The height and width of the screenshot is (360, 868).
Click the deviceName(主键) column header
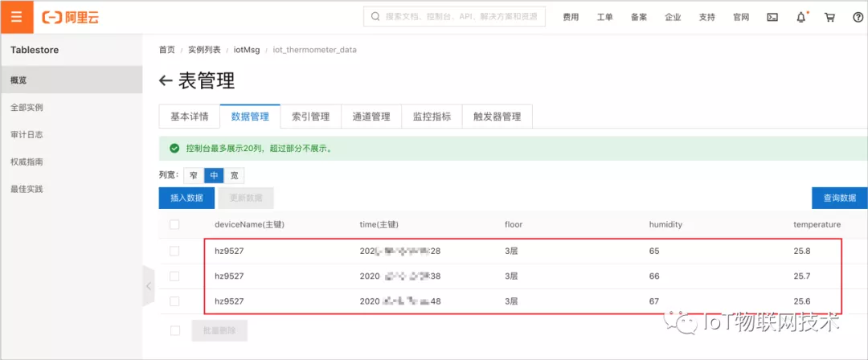pos(249,224)
